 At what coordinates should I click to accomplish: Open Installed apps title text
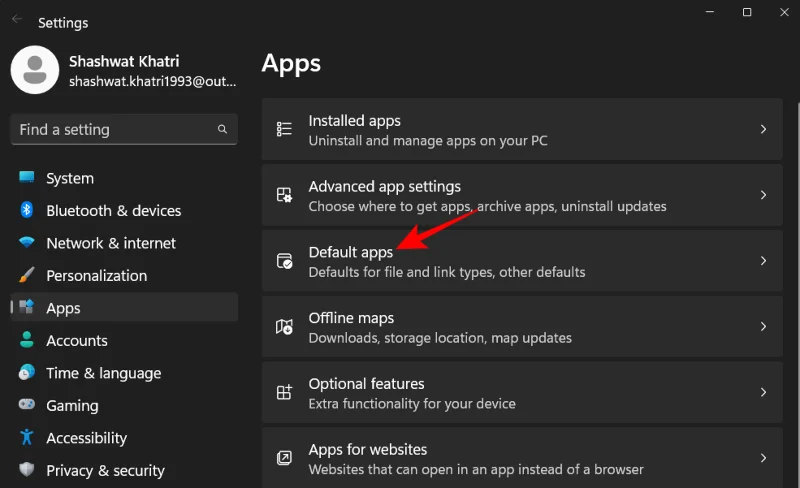coord(355,121)
